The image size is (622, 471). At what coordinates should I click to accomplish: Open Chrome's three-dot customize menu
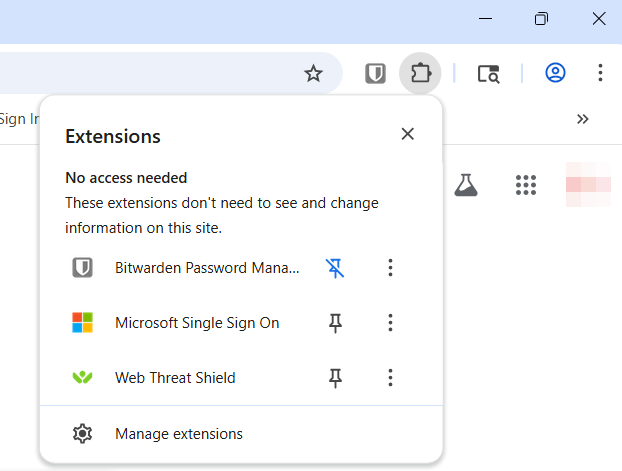tap(600, 73)
